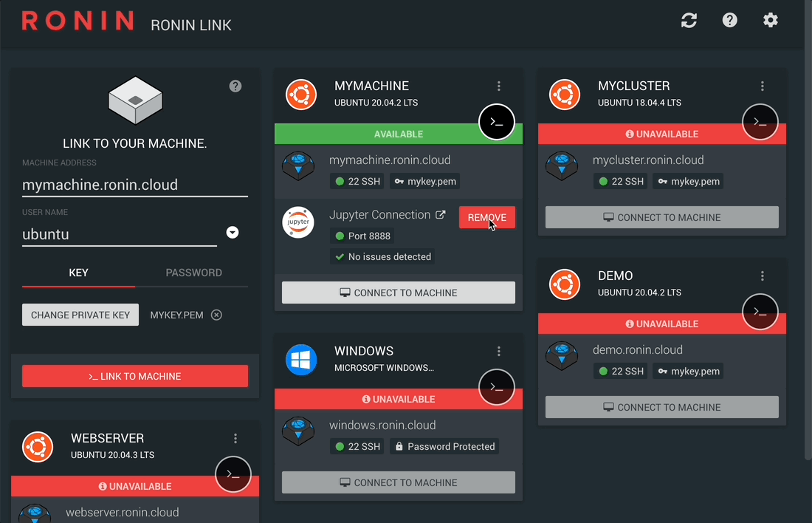The height and width of the screenshot is (523, 812).
Task: Connect to machine DEMO
Action: click(x=662, y=408)
